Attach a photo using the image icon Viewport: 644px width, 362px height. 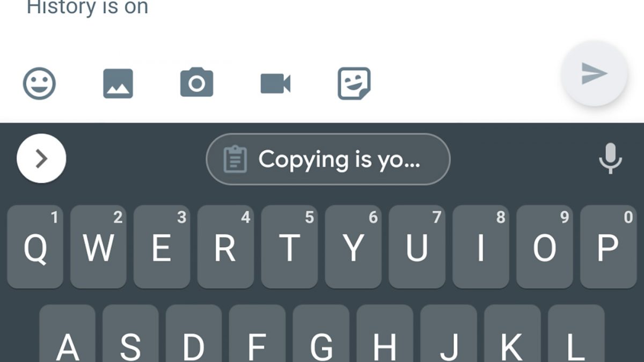(118, 84)
